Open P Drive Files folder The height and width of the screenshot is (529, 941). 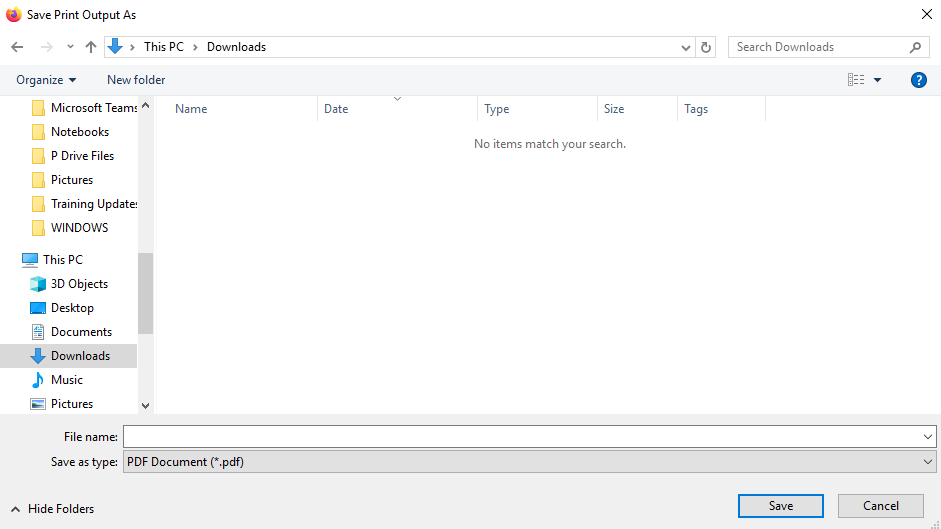pyautogui.click(x=73, y=156)
